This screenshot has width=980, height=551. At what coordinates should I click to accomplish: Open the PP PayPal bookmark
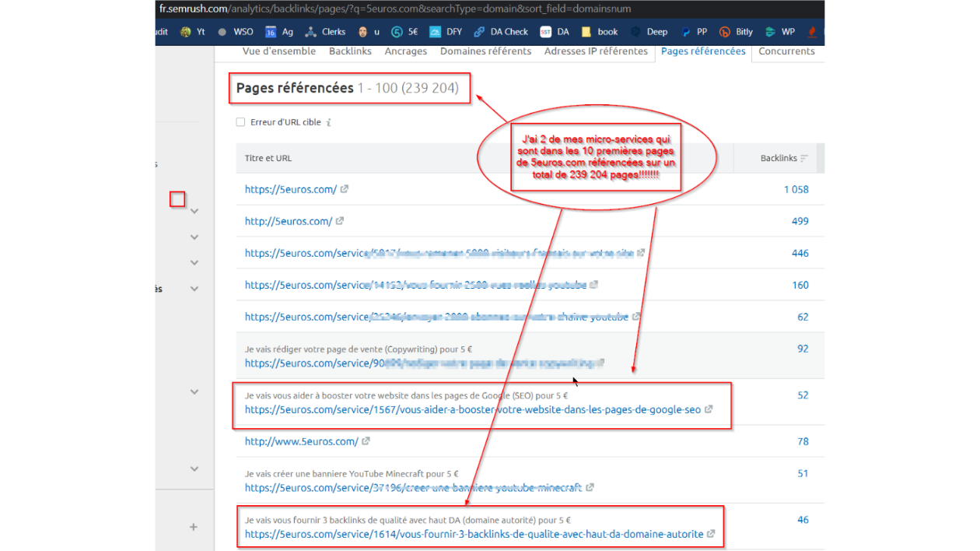pyautogui.click(x=694, y=32)
